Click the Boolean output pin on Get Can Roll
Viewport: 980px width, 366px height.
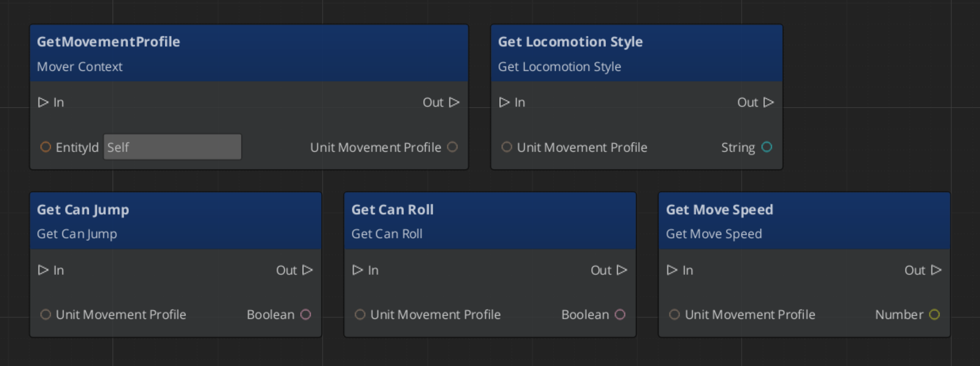click(620, 315)
